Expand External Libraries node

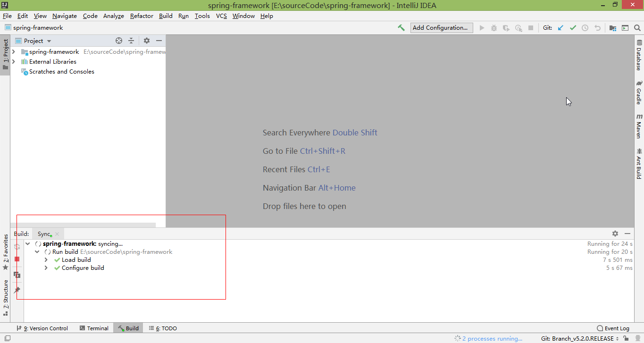click(x=14, y=61)
